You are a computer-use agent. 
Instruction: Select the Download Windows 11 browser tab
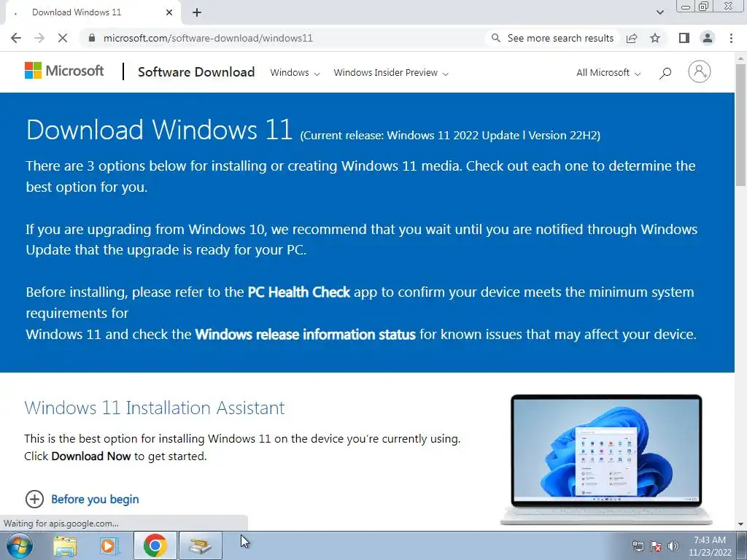pos(93,12)
